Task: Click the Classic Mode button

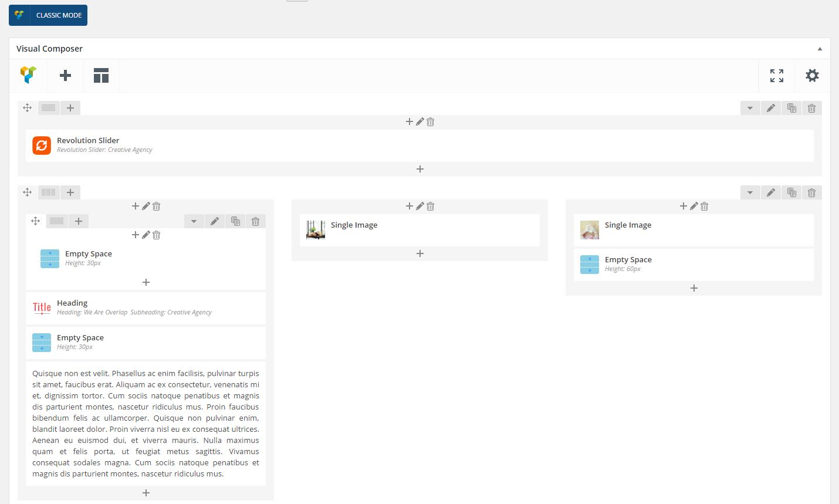Action: (48, 15)
